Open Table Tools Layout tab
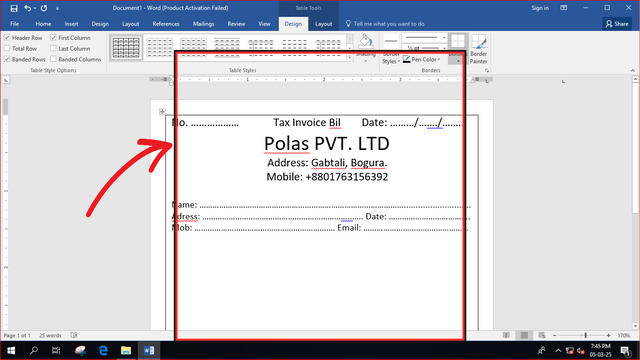The width and height of the screenshot is (640, 360). (324, 24)
